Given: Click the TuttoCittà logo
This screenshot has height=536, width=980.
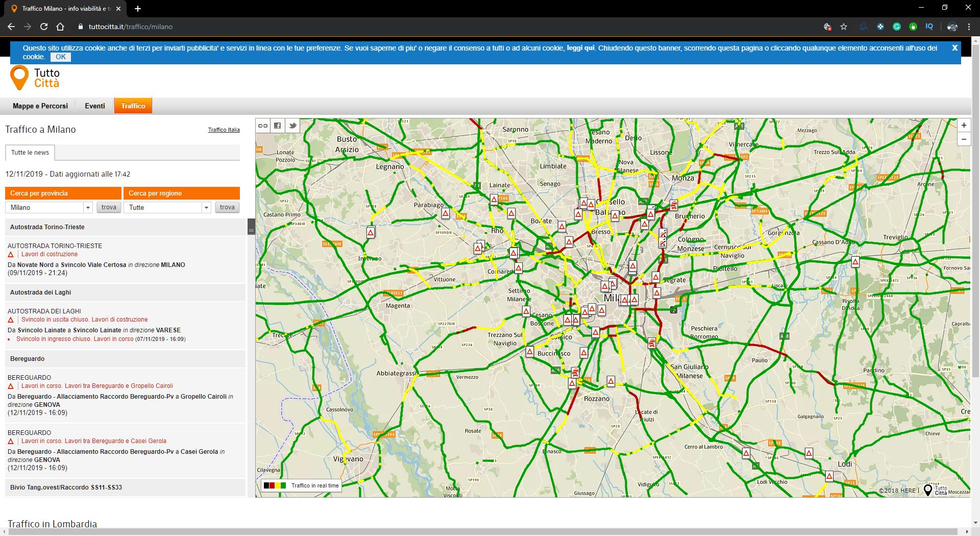Looking at the screenshot, I should 35,78.
